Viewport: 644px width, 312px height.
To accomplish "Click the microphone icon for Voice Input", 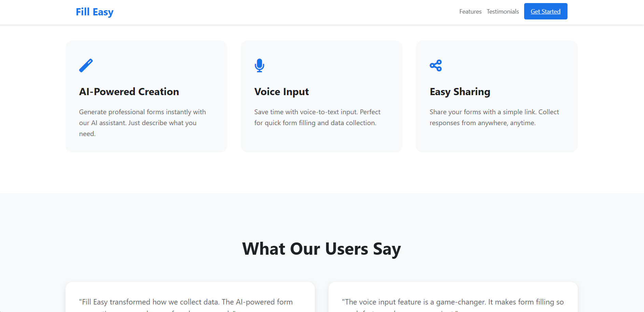I will click(x=260, y=65).
